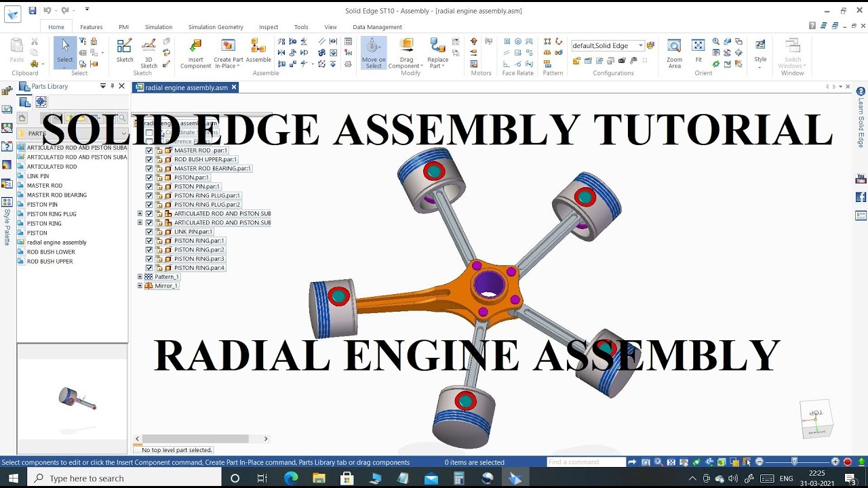
Task: Click the view orientation cube
Action: (816, 420)
